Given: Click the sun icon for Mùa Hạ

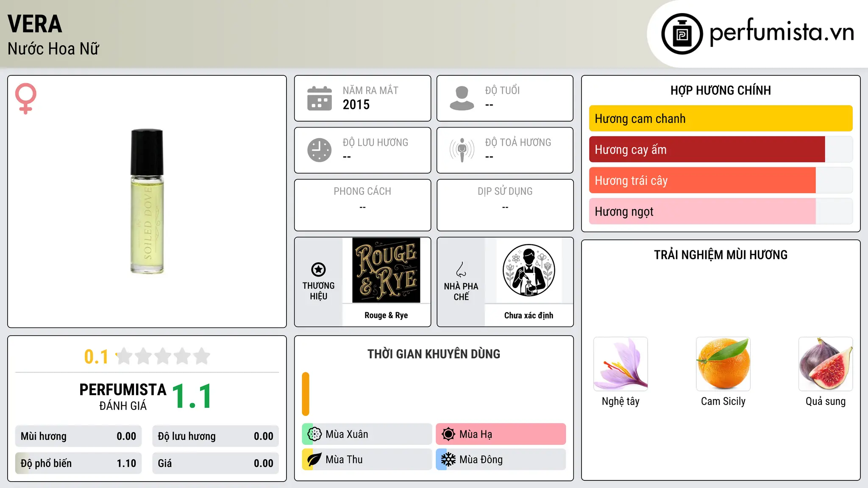Looking at the screenshot, I should [448, 434].
